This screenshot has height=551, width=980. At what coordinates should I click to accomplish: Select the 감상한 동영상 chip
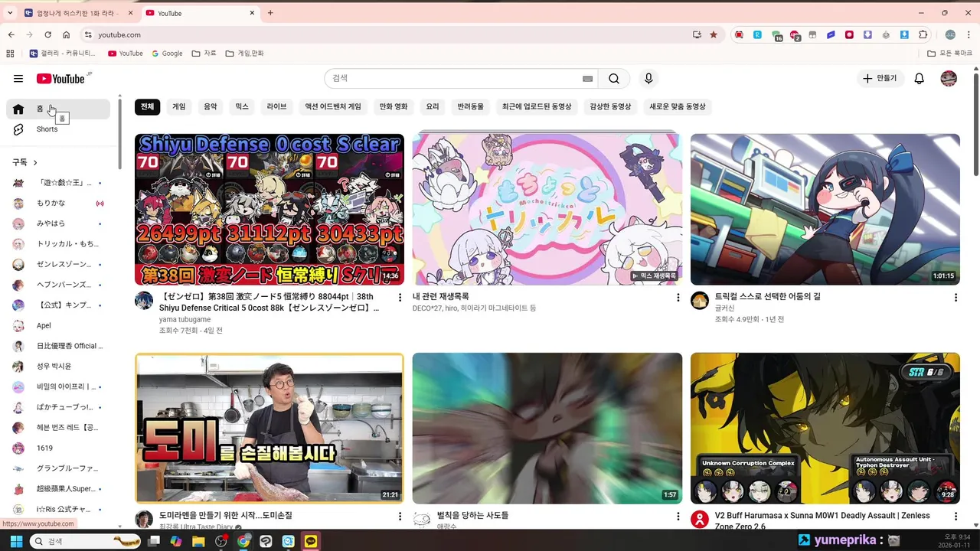pyautogui.click(x=611, y=107)
